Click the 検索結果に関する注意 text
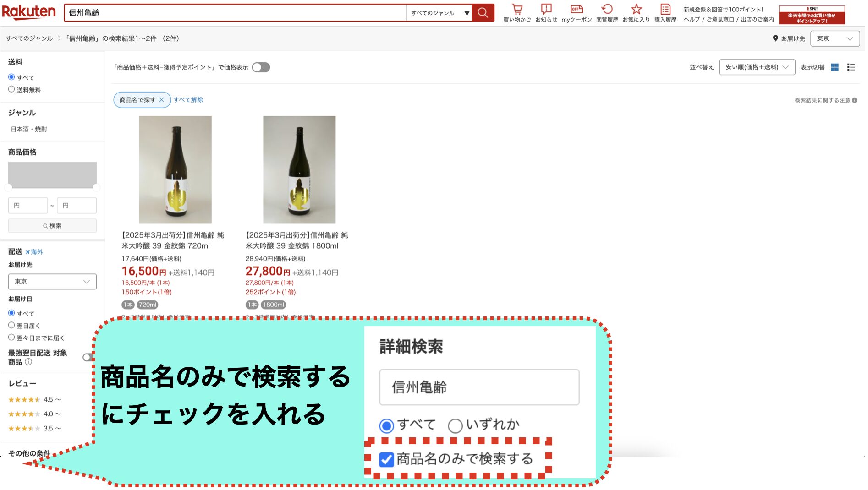This screenshot has height=490, width=868. click(x=822, y=100)
